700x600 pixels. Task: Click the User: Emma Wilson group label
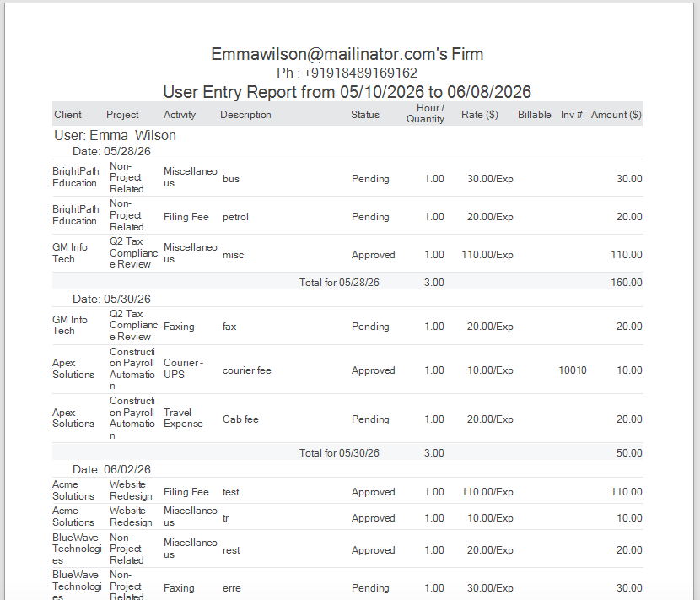pos(116,135)
